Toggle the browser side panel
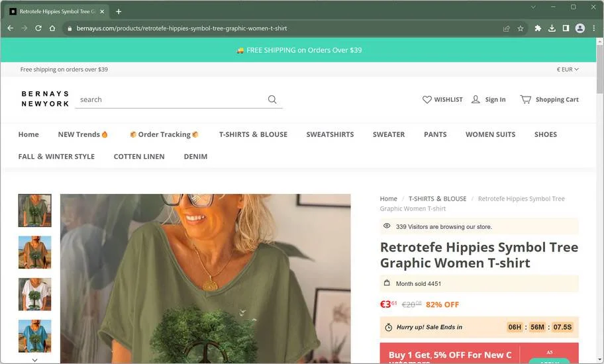Screen dimensions: 604x364 click(x=566, y=28)
